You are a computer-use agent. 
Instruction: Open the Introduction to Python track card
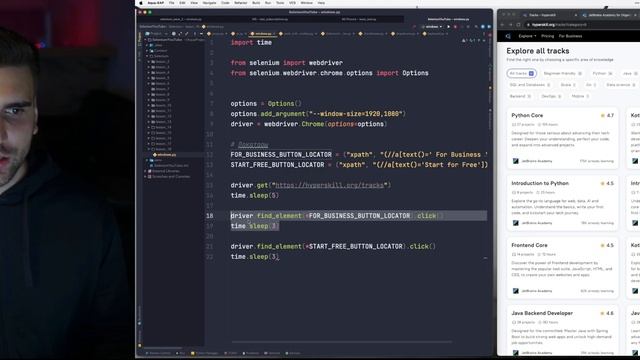coord(562,203)
